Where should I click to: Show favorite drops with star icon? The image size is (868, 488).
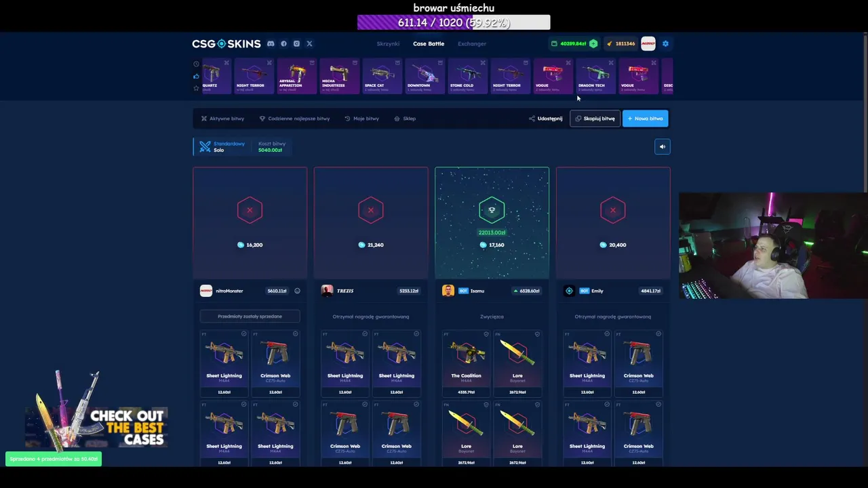click(x=196, y=88)
